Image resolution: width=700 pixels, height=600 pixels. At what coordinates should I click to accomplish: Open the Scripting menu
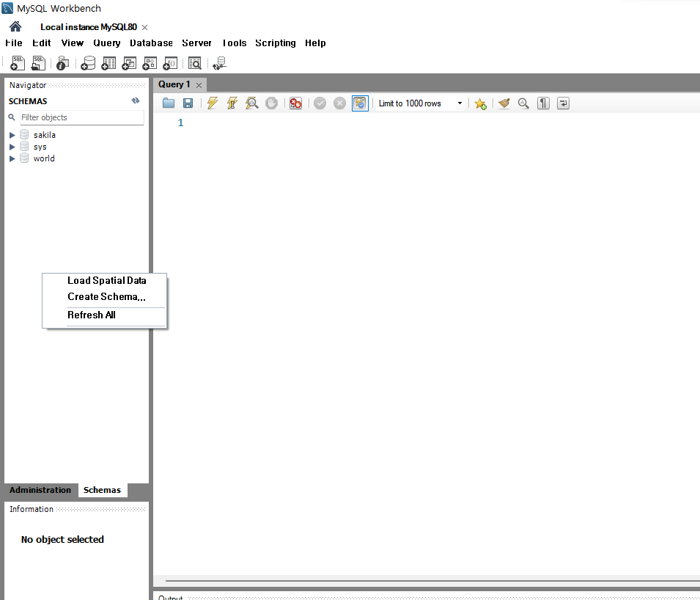[x=276, y=43]
